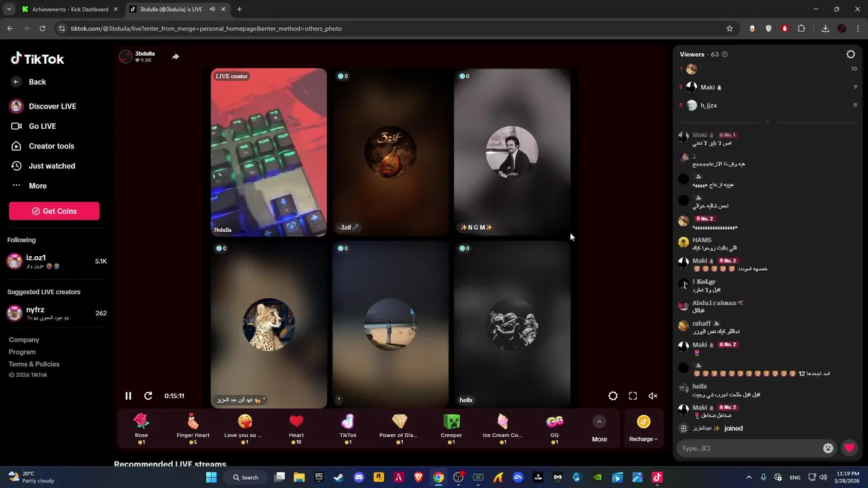This screenshot has height=488, width=868.
Task: Expand More gifts list
Action: pyautogui.click(x=599, y=430)
